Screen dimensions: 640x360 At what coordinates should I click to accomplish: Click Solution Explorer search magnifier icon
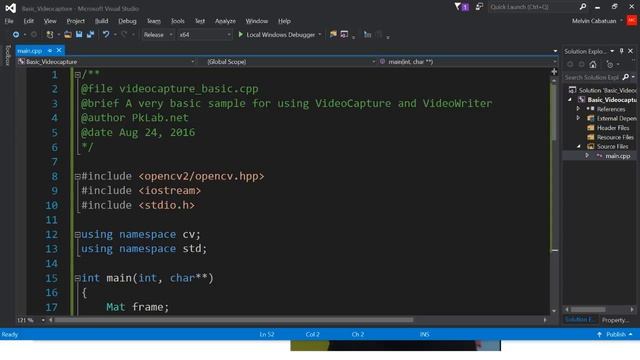pos(626,77)
